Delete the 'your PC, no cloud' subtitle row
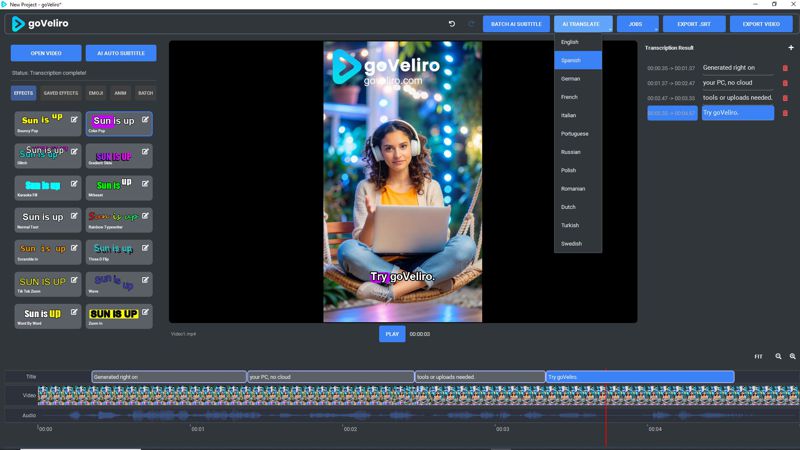This screenshot has height=450, width=800. [x=785, y=83]
